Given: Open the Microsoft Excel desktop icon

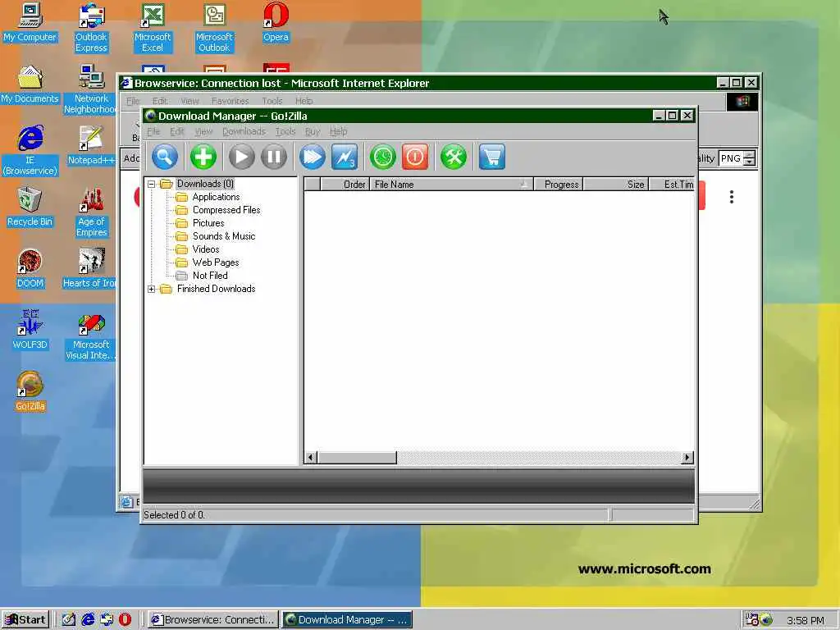Looking at the screenshot, I should (153, 28).
